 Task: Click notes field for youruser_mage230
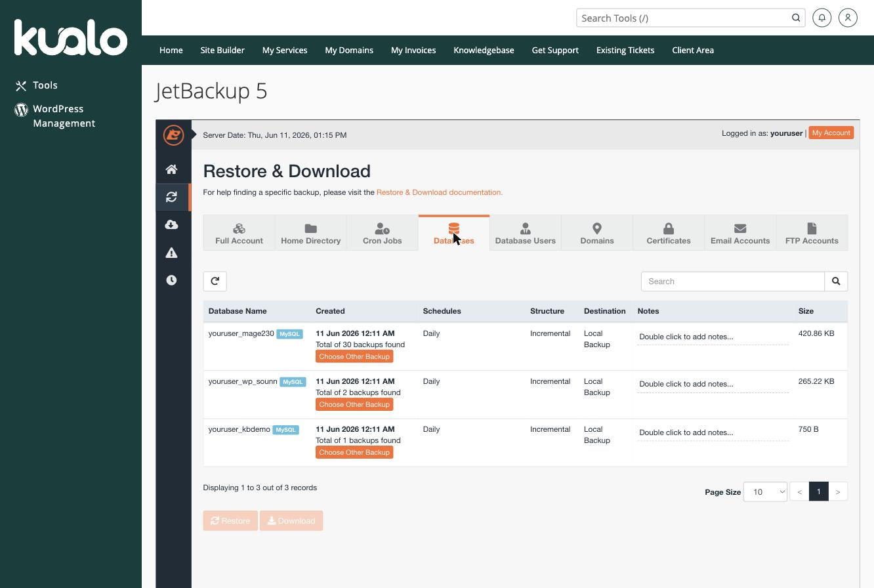click(713, 337)
